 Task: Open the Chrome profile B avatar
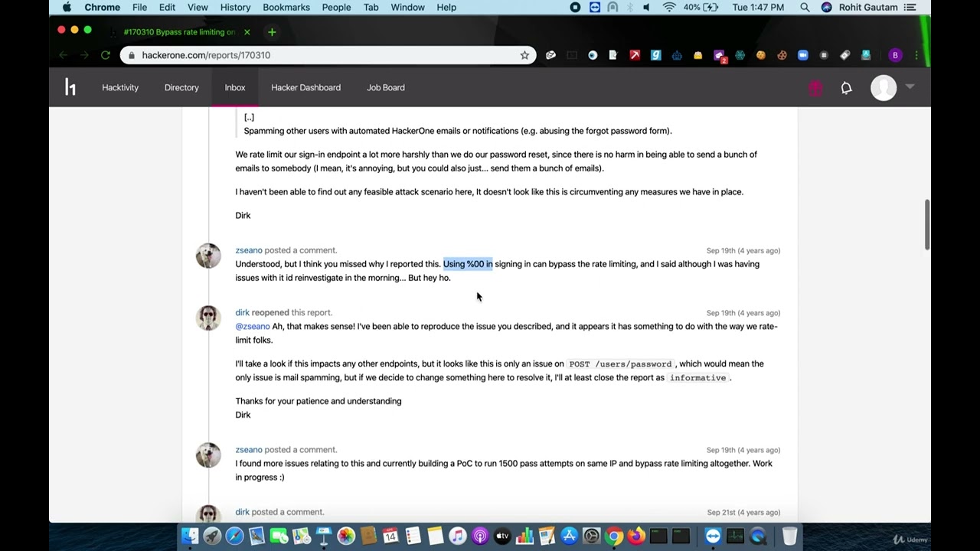pyautogui.click(x=895, y=55)
